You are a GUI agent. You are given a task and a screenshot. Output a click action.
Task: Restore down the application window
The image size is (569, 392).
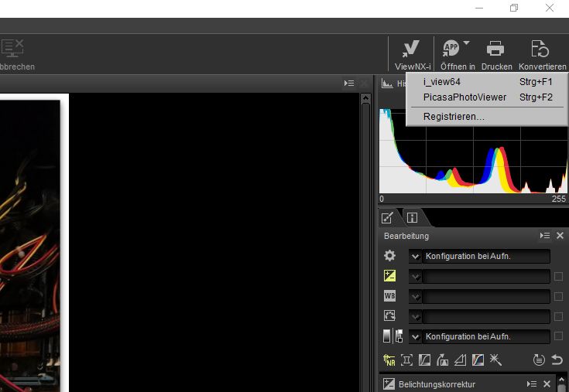pyautogui.click(x=514, y=8)
